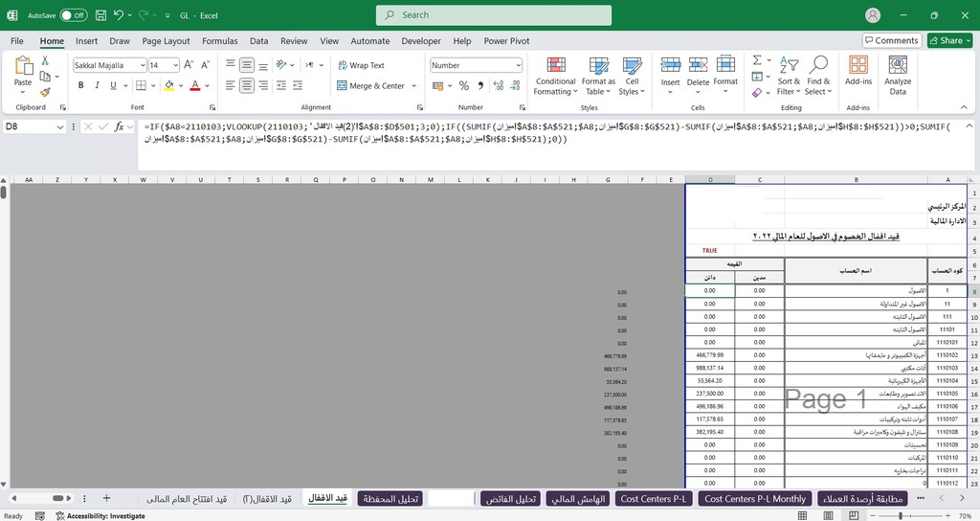The width and height of the screenshot is (980, 521).
Task: Click the Undo arrow
Action: point(118,15)
